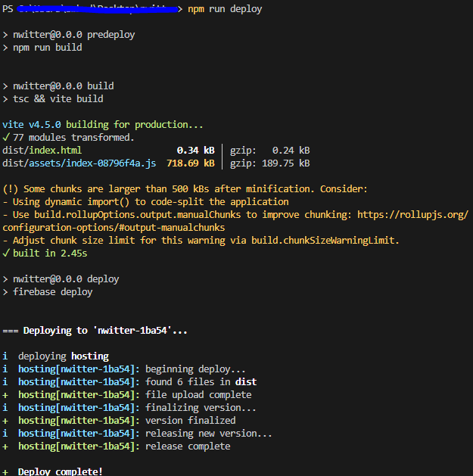Click the 'dist/assets/index-08796f4a.js' file path
This screenshot has height=476, width=473.
click(79, 163)
